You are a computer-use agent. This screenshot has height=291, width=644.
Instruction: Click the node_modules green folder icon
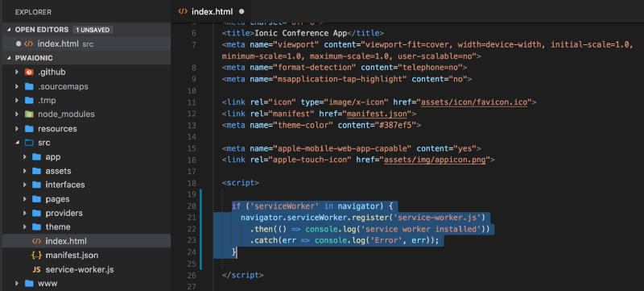[29, 114]
